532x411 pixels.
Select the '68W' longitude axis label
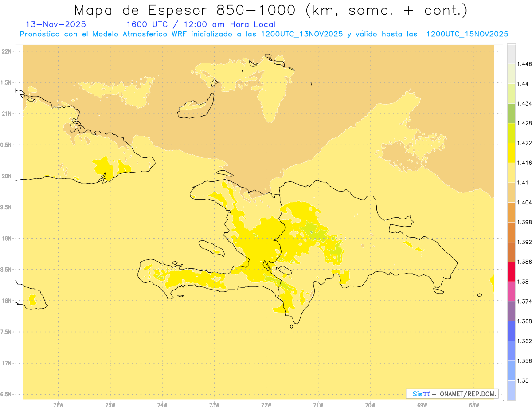click(x=474, y=405)
